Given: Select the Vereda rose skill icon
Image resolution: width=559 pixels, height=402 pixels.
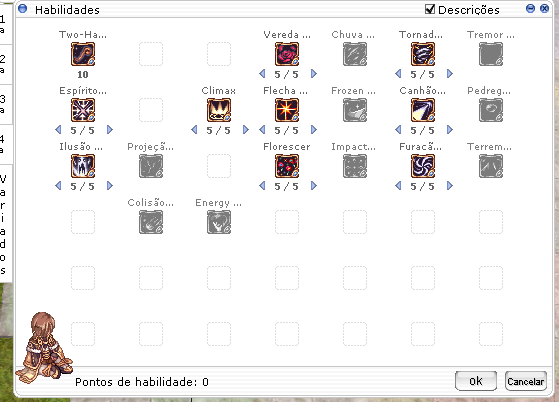Looking at the screenshot, I should (287, 54).
